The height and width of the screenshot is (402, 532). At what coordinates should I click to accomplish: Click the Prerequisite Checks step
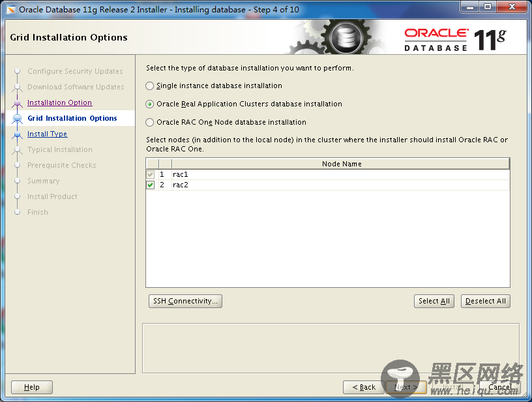coord(62,165)
